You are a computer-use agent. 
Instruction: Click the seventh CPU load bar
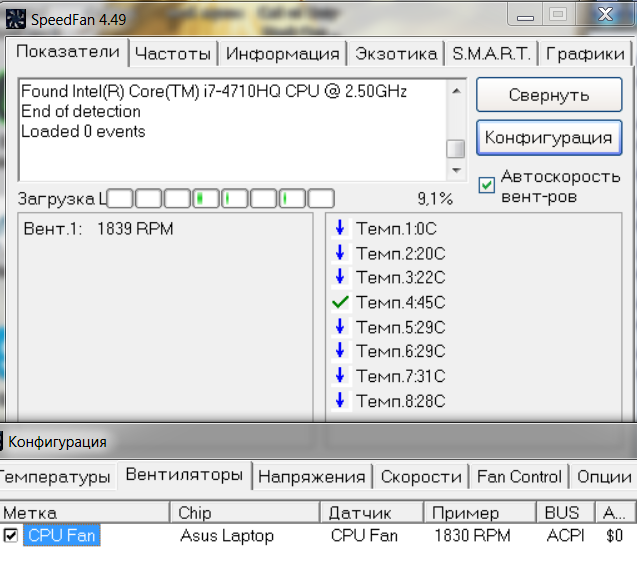[292, 198]
